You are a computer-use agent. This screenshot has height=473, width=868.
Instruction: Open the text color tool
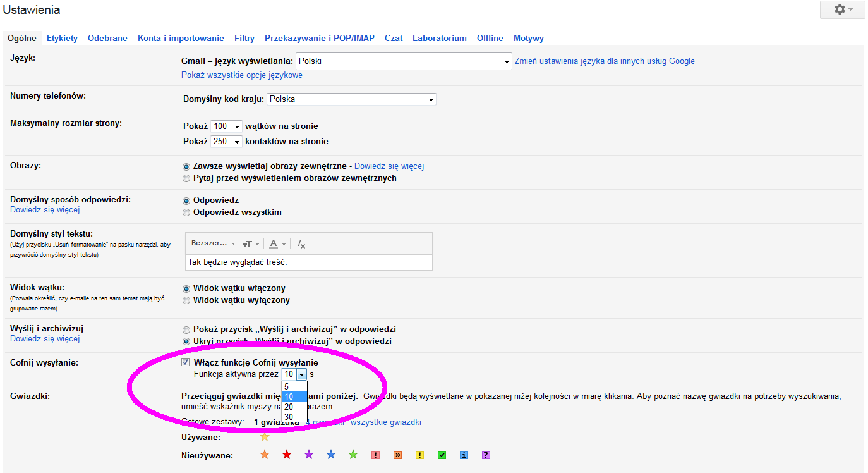tap(277, 244)
